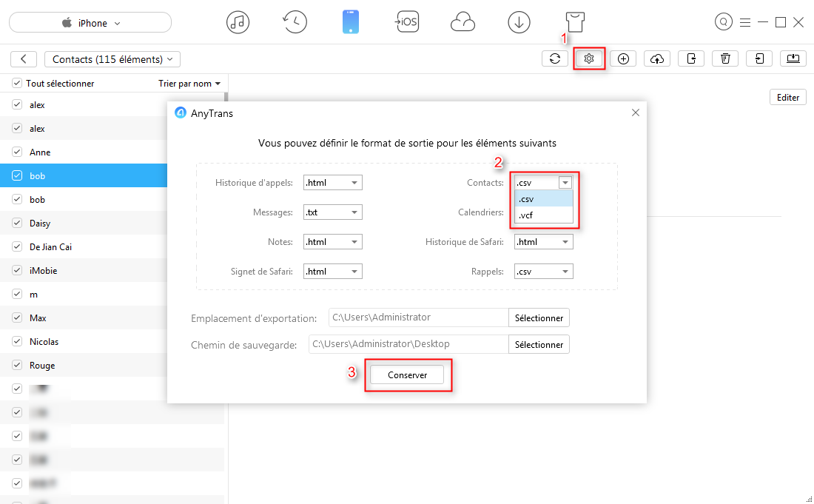Open the iCloud manager cloud icon
The height and width of the screenshot is (504, 814).
click(x=462, y=22)
